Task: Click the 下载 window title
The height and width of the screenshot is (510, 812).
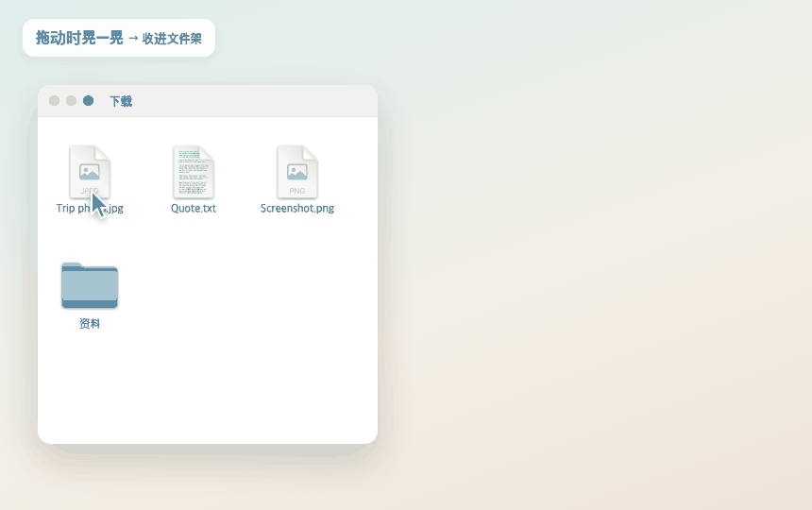Action: pos(121,101)
